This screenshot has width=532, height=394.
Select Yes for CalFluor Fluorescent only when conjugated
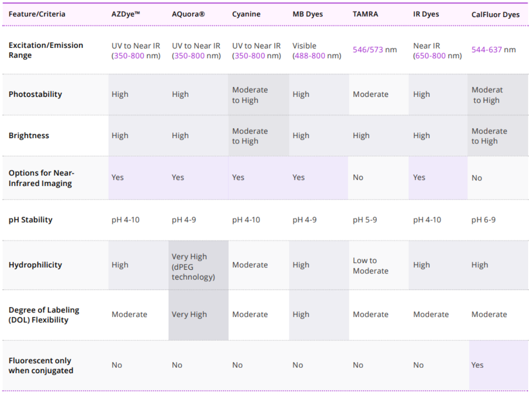477,365
